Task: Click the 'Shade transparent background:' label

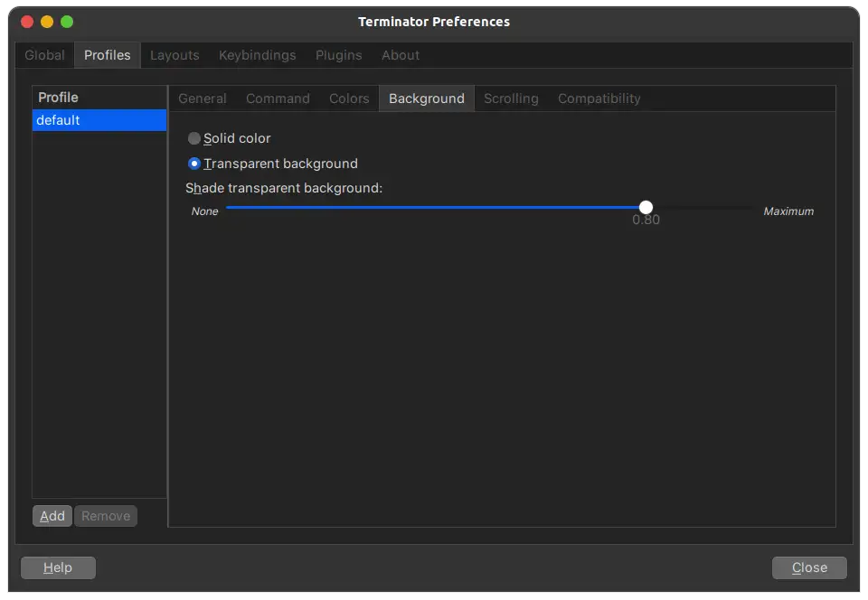Action: pos(284,188)
